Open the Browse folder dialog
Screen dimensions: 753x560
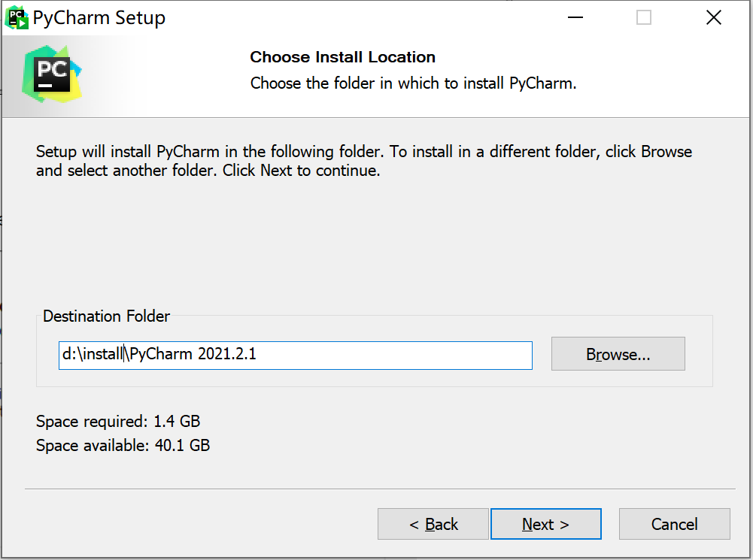coord(618,355)
